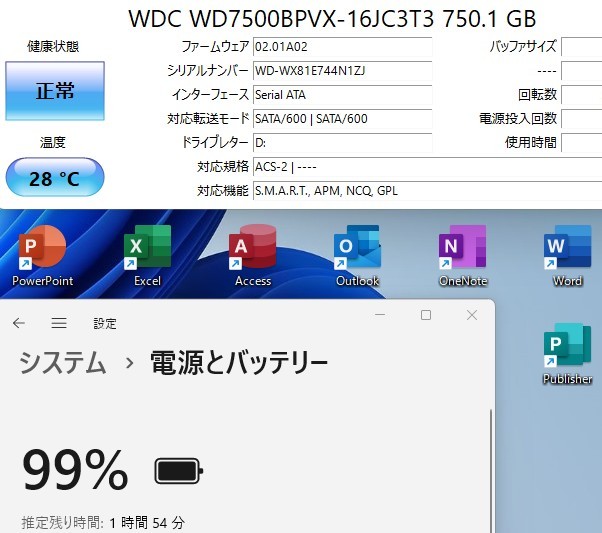Click the 99% battery percentage text
Viewport: 602px width, 533px height.
pos(75,470)
